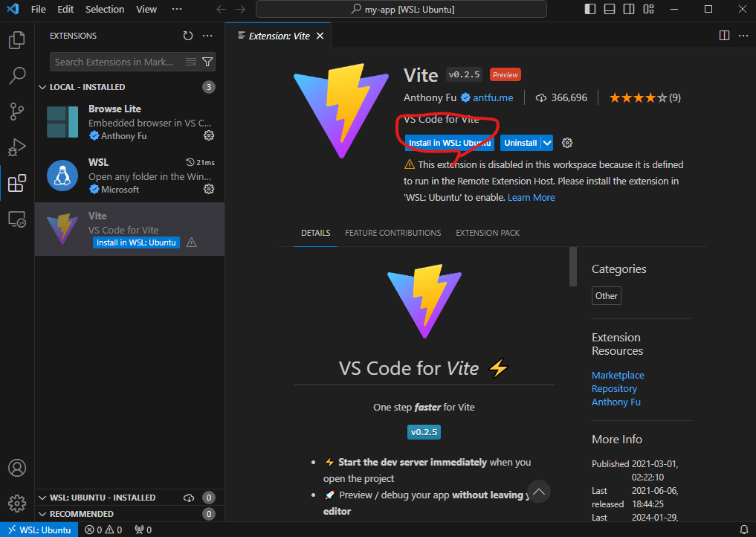
Task: Open the Search view in activity bar
Action: [x=17, y=75]
